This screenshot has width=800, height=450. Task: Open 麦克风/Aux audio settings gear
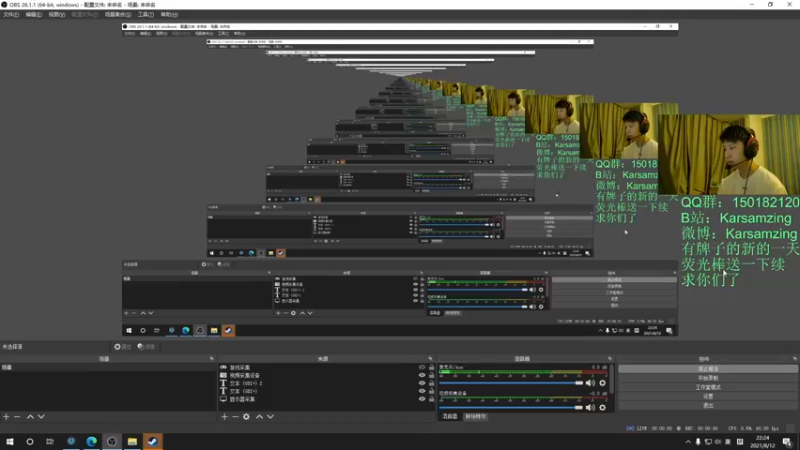point(603,383)
